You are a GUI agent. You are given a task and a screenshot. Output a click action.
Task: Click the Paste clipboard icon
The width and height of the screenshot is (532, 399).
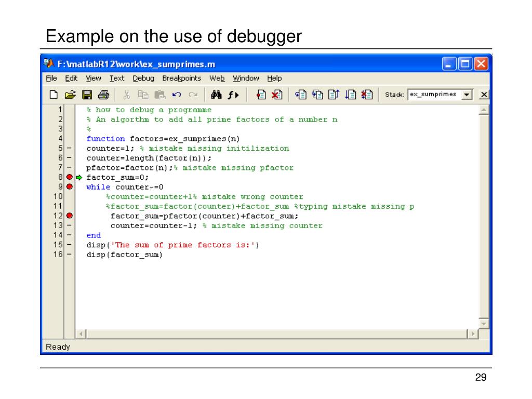160,95
